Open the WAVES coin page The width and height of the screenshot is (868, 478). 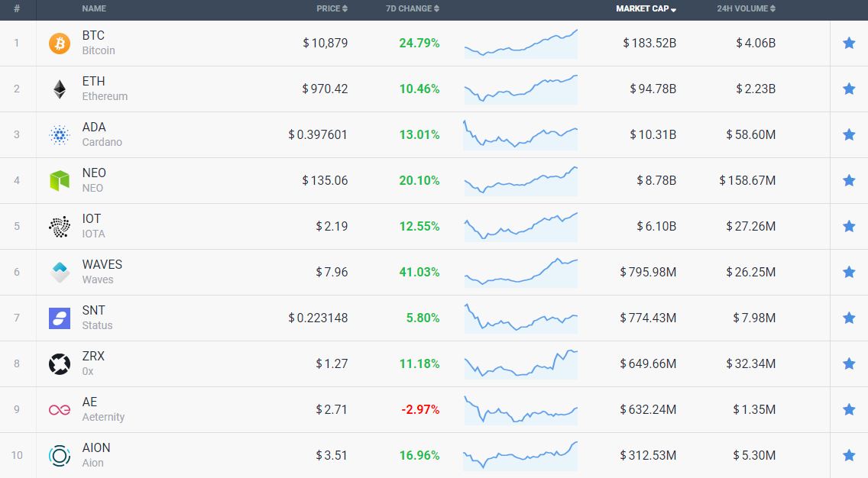click(102, 272)
